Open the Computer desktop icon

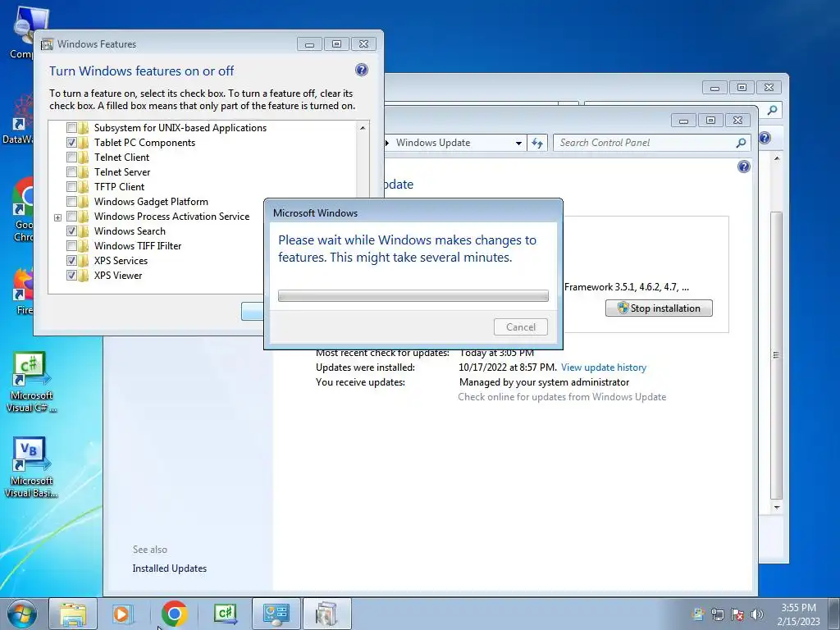click(x=24, y=33)
